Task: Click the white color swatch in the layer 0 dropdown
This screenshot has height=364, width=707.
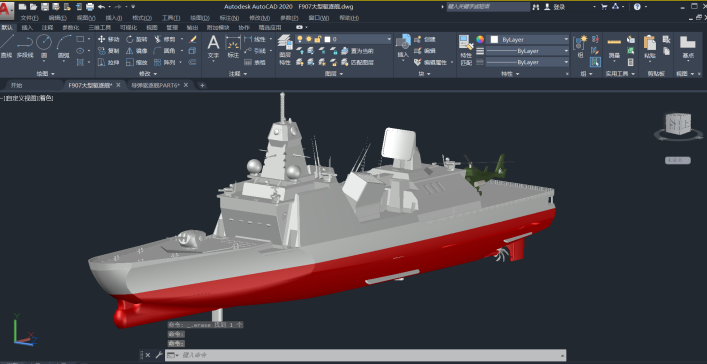Action: [x=327, y=39]
